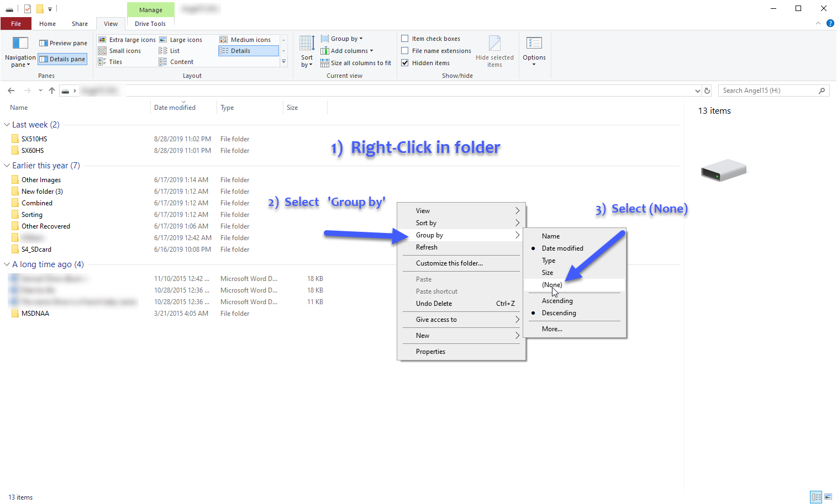Viewport: 837px width, 504px height.
Task: Toggle the Preview pane button
Action: coord(63,43)
